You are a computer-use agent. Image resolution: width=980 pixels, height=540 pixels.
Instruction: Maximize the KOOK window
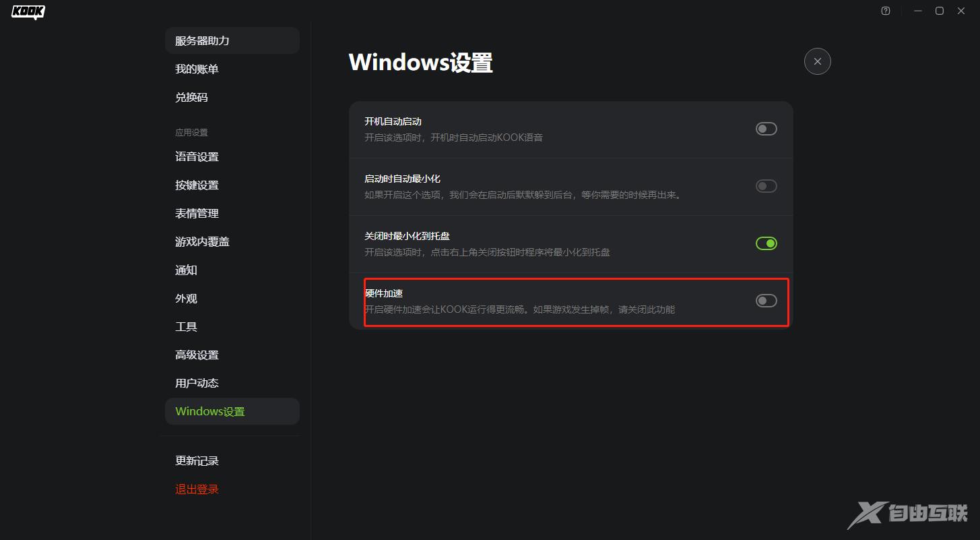[x=940, y=11]
